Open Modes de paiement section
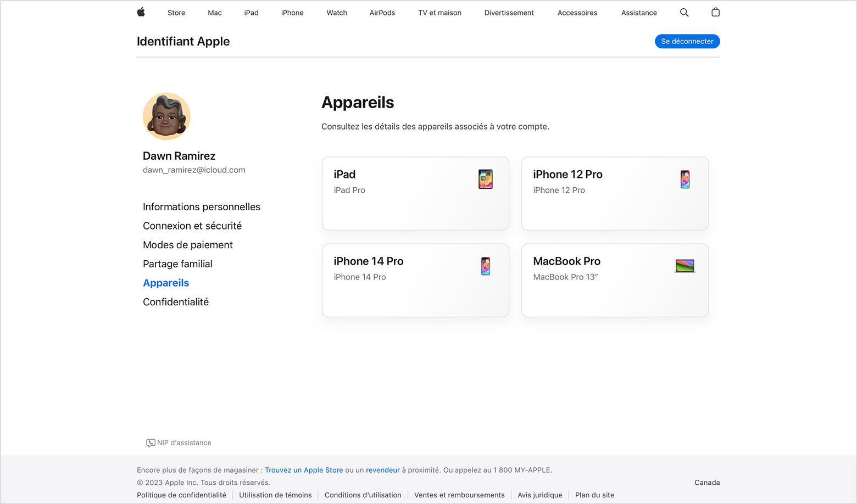This screenshot has width=857, height=504. click(x=188, y=245)
